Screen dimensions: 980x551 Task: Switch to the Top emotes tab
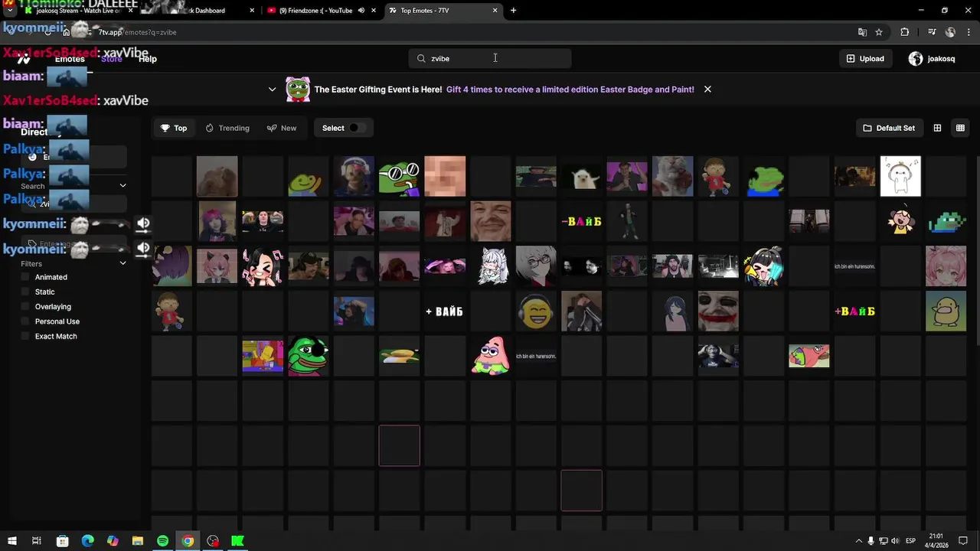[174, 128]
